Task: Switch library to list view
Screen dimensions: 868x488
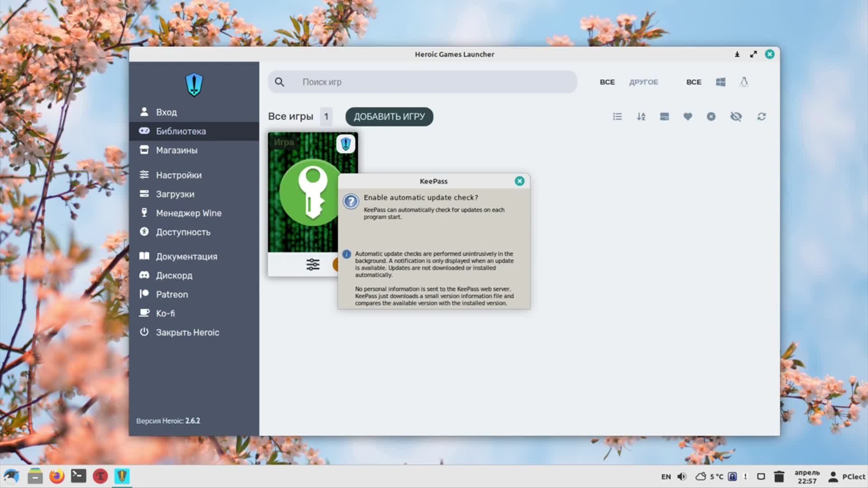Action: tap(617, 117)
